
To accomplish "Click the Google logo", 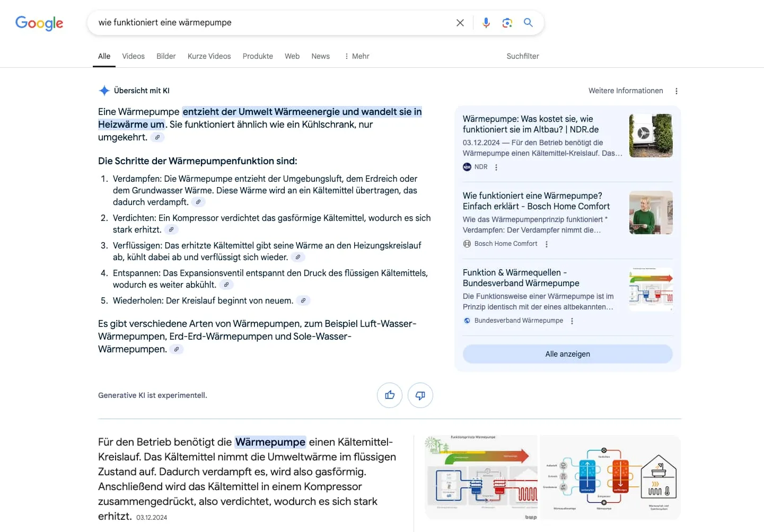I will (x=39, y=23).
